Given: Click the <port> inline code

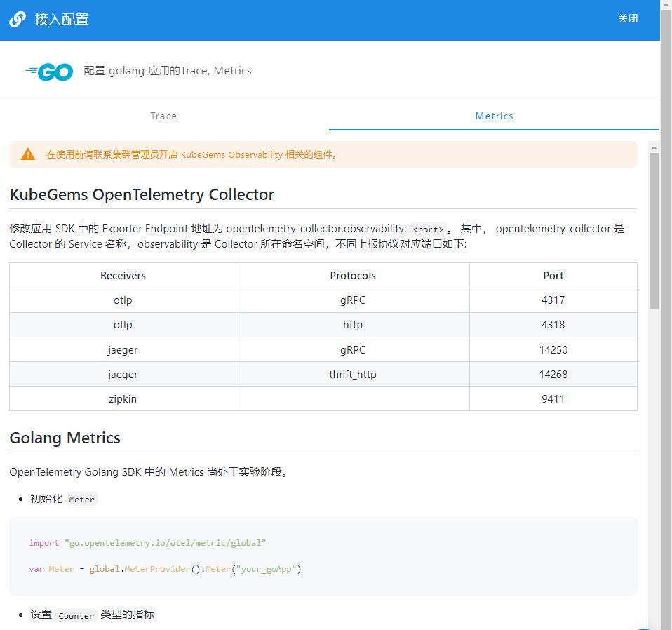Looking at the screenshot, I should (x=428, y=229).
